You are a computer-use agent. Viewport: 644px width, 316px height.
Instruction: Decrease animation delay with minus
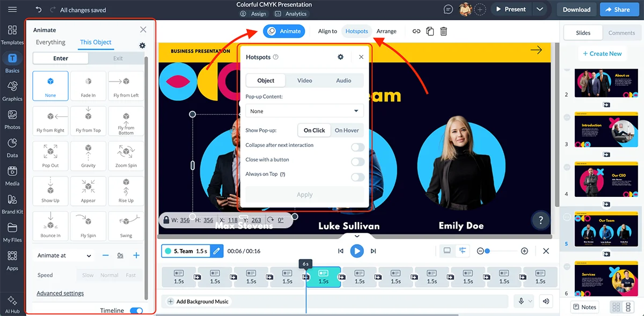pyautogui.click(x=106, y=255)
